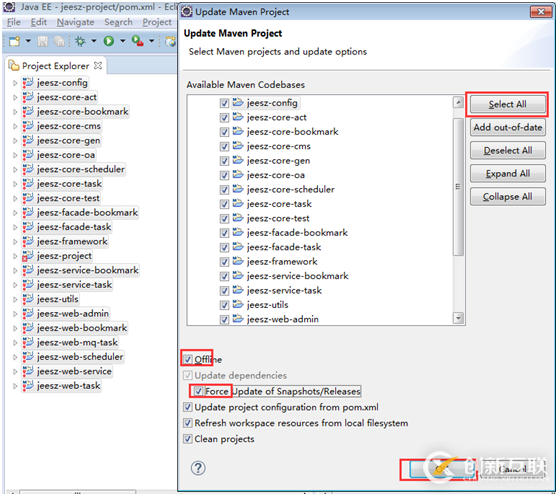Toggle Force Update of Snapshots/Releases checkbox
The width and height of the screenshot is (558, 496).
[198, 391]
